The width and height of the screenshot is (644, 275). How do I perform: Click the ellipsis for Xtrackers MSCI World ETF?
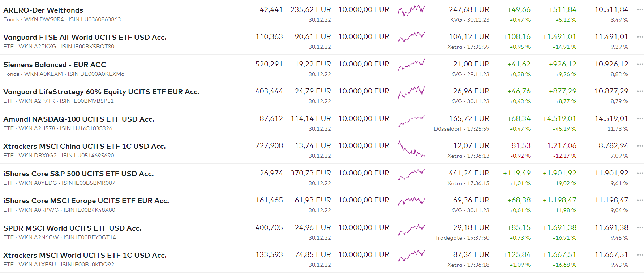click(x=640, y=255)
